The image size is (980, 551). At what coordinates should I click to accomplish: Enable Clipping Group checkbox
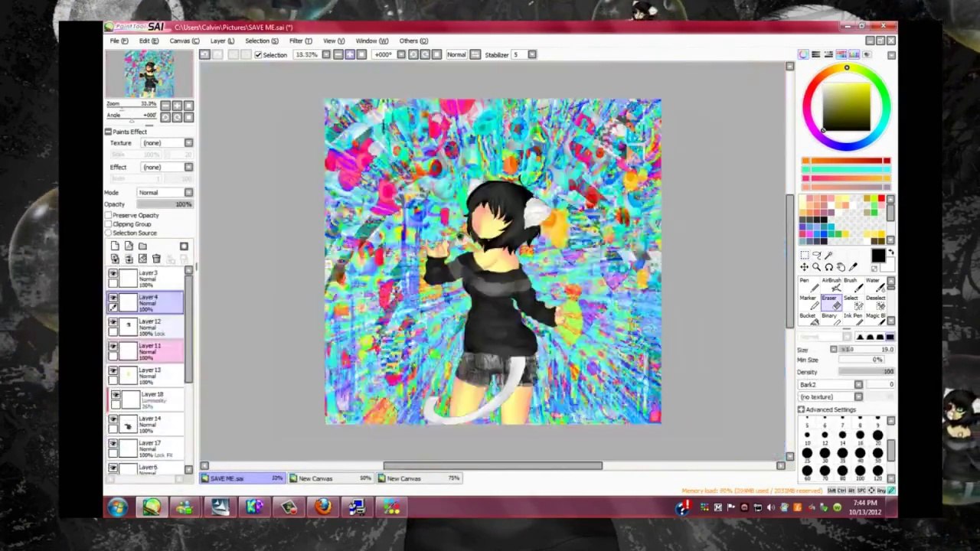pyautogui.click(x=109, y=224)
